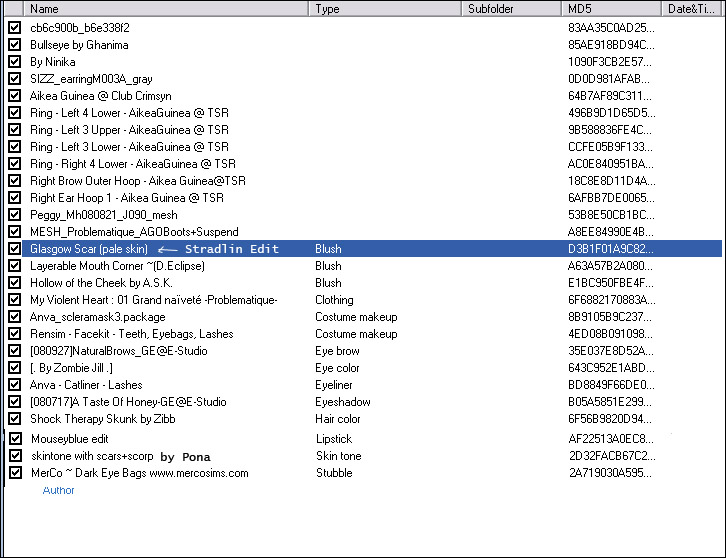726x558 pixels.
Task: Uncheck Shock Therapy Skunk by Zibb
Action: 14,419
